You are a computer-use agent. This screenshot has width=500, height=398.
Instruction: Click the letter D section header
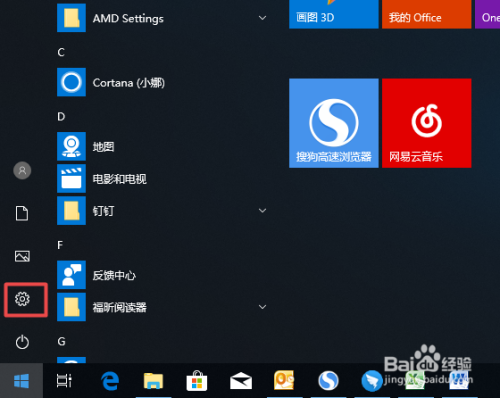click(x=61, y=117)
